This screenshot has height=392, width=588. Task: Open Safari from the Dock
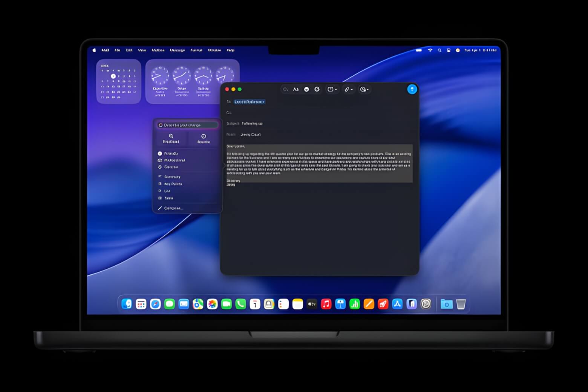pos(155,304)
